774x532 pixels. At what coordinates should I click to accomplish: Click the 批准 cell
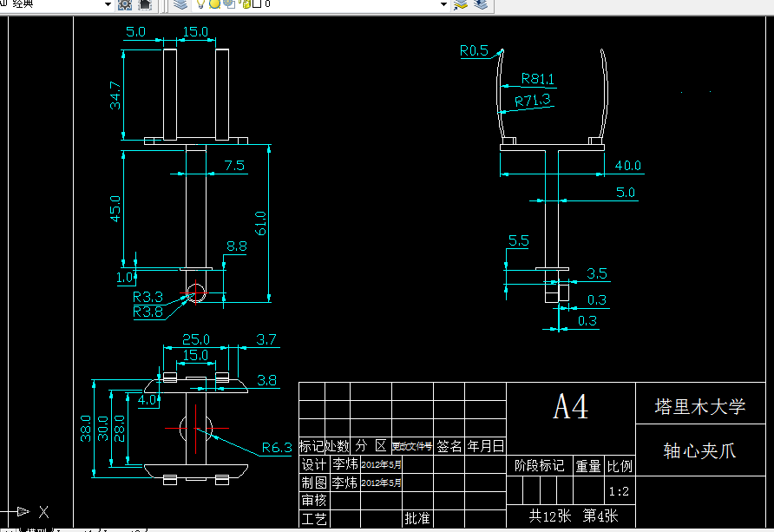(x=417, y=518)
